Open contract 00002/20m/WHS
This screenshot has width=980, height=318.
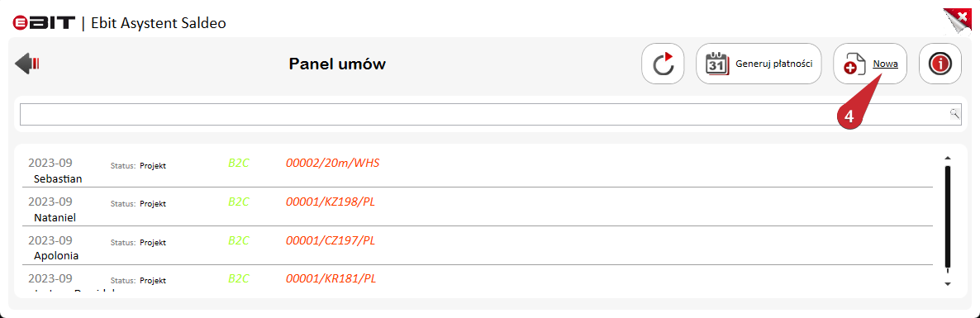[332, 164]
